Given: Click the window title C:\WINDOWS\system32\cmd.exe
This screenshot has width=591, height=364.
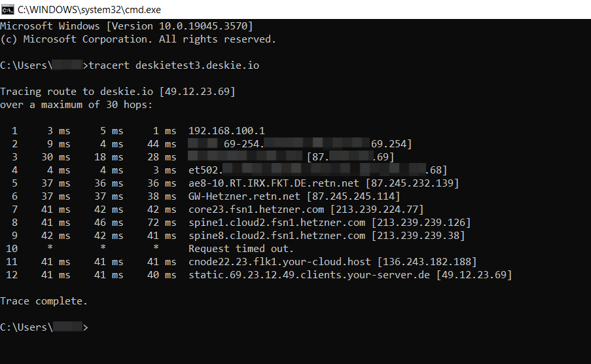Looking at the screenshot, I should point(89,9).
